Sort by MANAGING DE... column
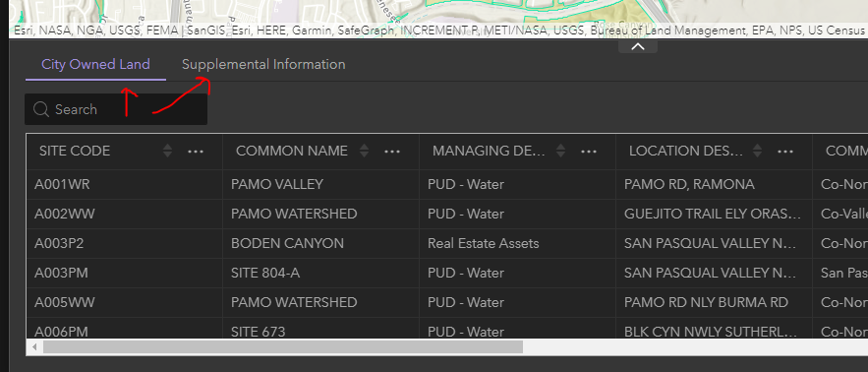The width and height of the screenshot is (868, 372). 560,151
